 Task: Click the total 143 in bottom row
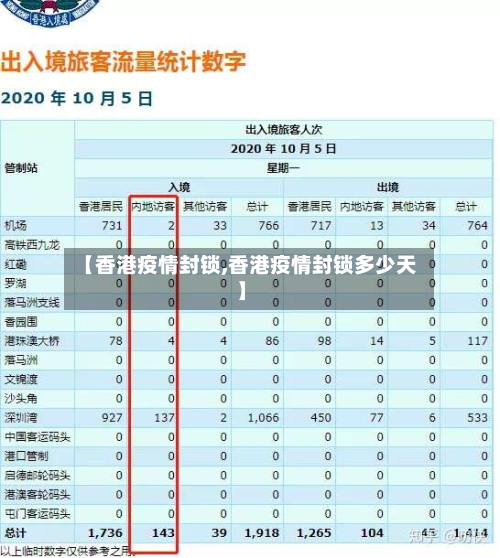pyautogui.click(x=163, y=533)
